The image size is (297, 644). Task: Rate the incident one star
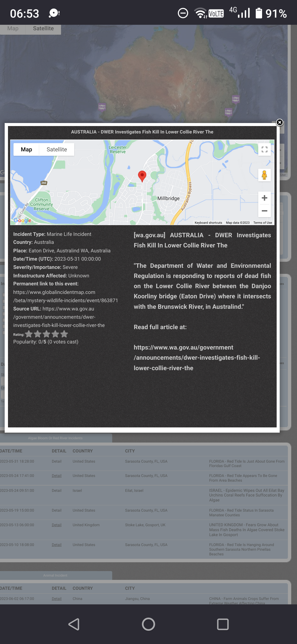tap(29, 334)
